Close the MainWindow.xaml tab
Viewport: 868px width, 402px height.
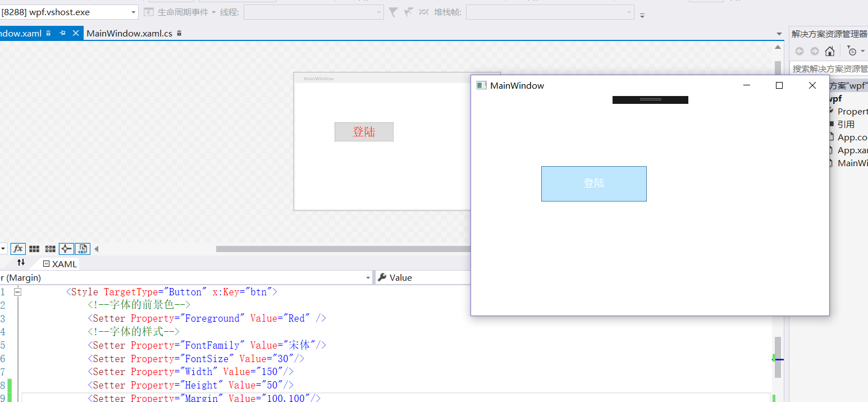76,33
